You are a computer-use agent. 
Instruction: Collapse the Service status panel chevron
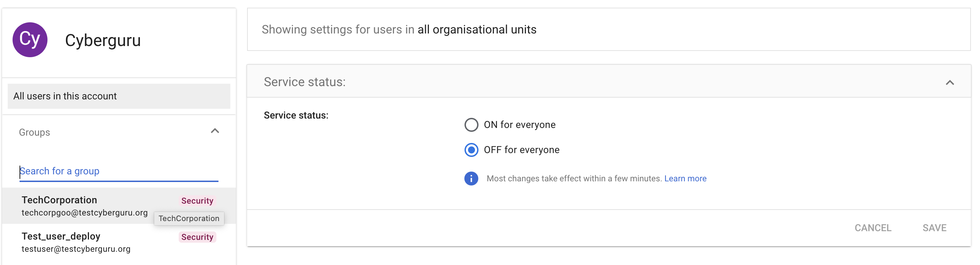[x=950, y=83]
